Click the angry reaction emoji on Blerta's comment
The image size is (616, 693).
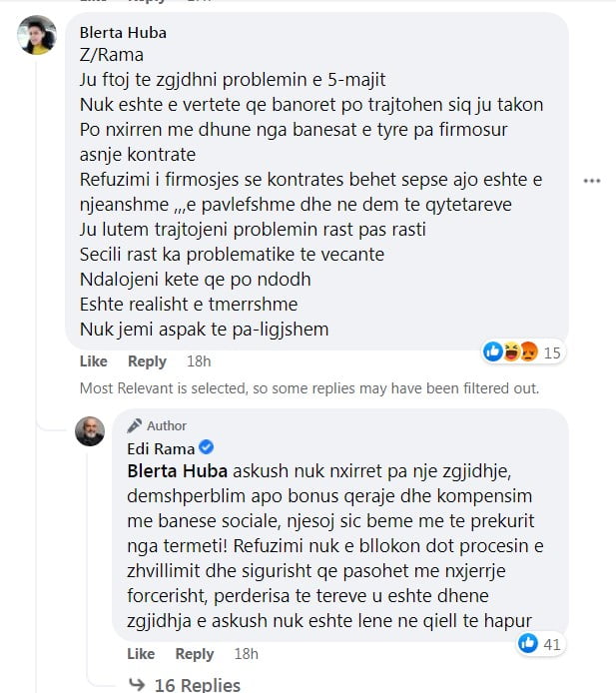(x=529, y=351)
